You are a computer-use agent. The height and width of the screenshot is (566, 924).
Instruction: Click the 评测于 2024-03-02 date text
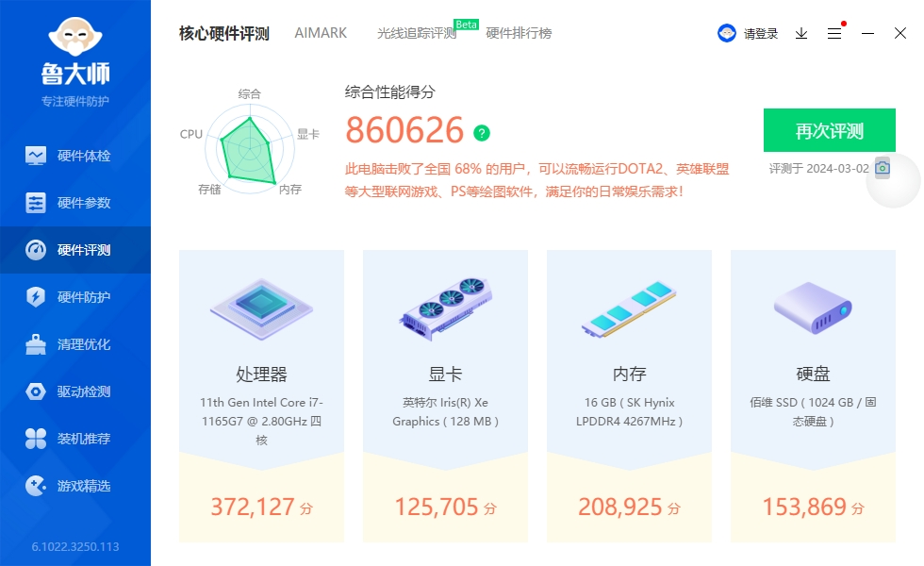pos(818,169)
